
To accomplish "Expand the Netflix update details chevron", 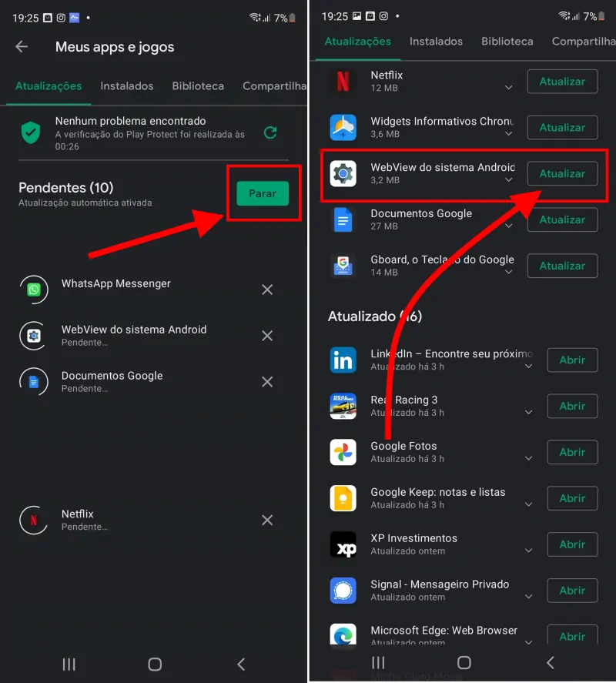I will (x=508, y=88).
